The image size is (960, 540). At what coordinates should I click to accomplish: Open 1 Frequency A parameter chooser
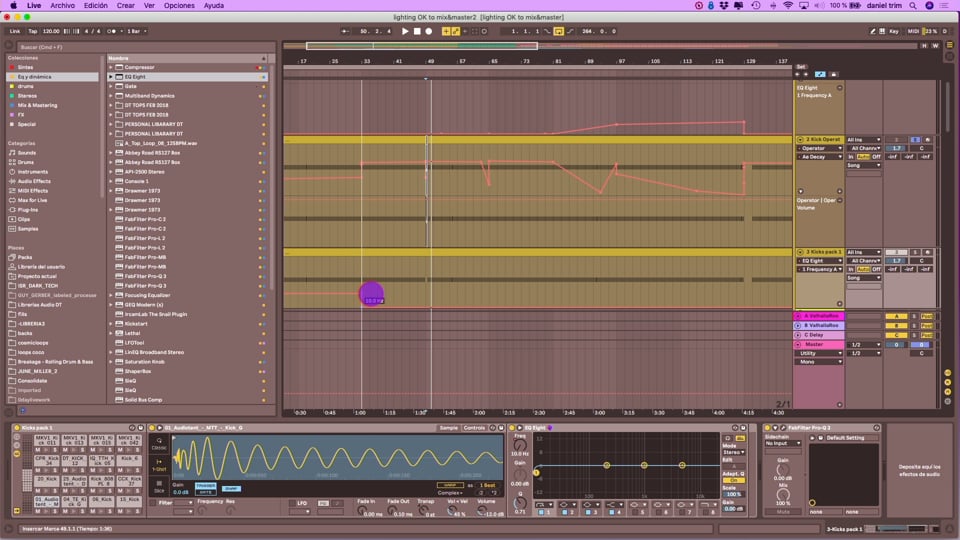click(x=820, y=269)
